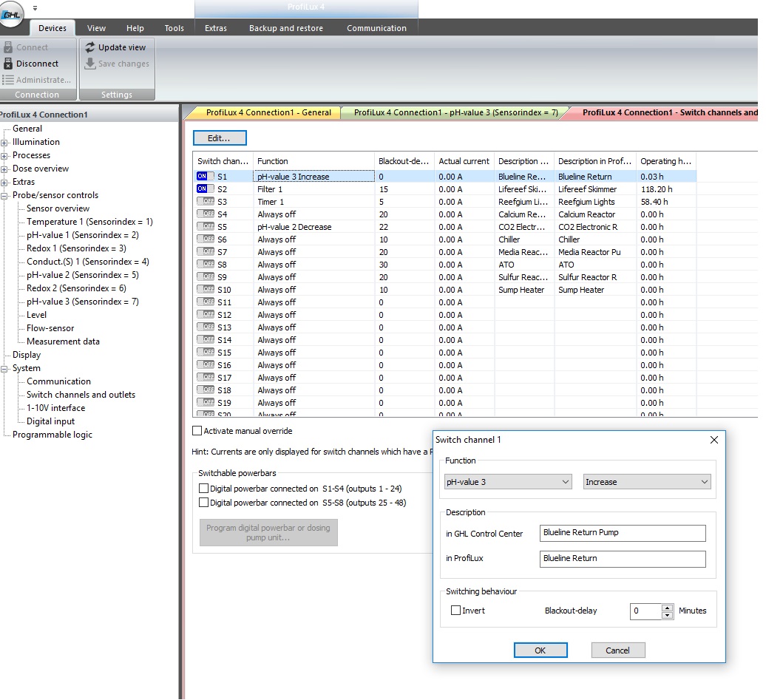Sort by the Actual current column header
Viewport: 766px width, 700px height.
click(464, 161)
